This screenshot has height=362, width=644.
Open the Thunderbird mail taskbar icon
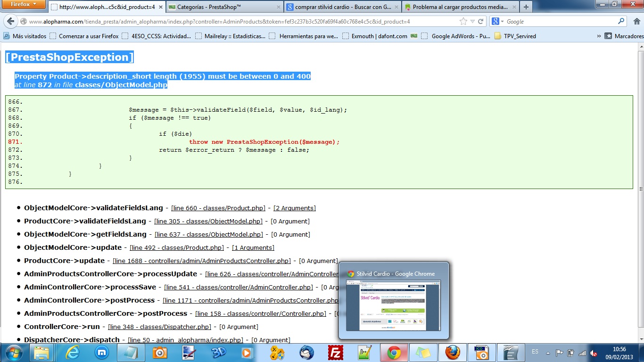point(306,353)
